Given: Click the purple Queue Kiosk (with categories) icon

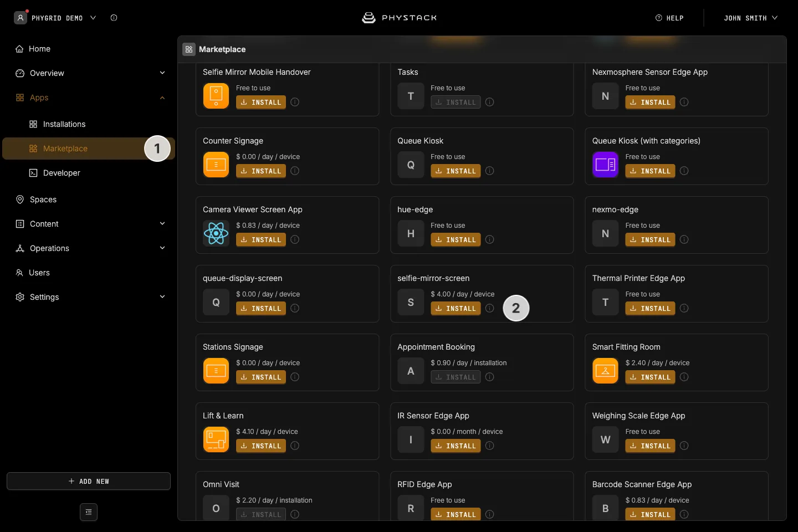Looking at the screenshot, I should point(605,165).
